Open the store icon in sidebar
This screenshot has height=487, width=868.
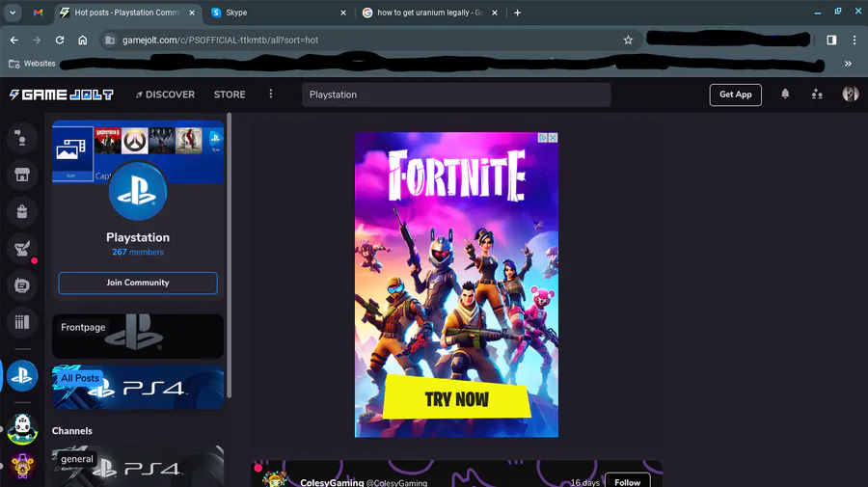(x=22, y=175)
